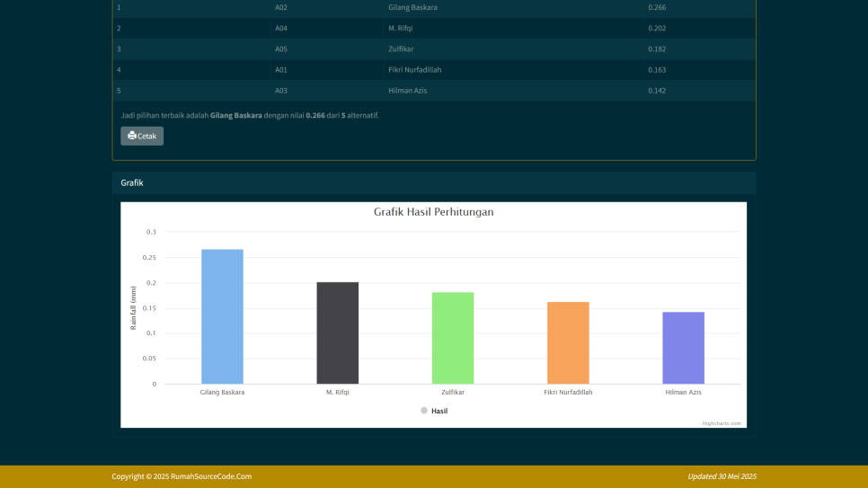Click the Hasil legend circle marker
868x488 pixels.
[424, 411]
